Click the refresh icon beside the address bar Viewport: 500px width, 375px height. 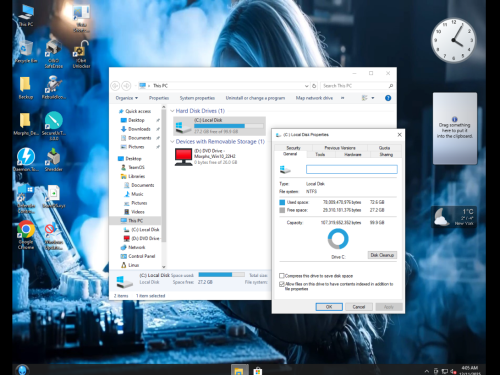coord(314,86)
